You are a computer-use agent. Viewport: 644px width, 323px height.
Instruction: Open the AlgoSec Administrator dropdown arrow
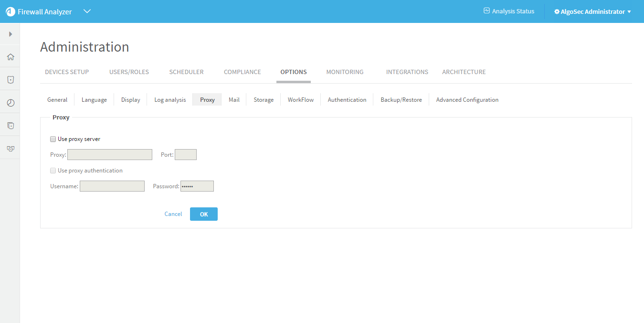tap(629, 12)
